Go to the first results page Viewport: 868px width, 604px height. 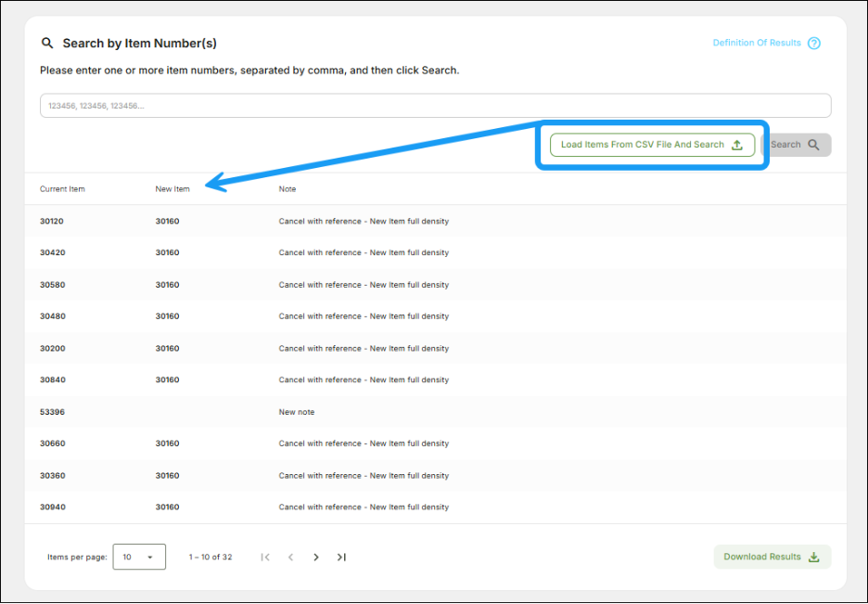pyautogui.click(x=265, y=558)
